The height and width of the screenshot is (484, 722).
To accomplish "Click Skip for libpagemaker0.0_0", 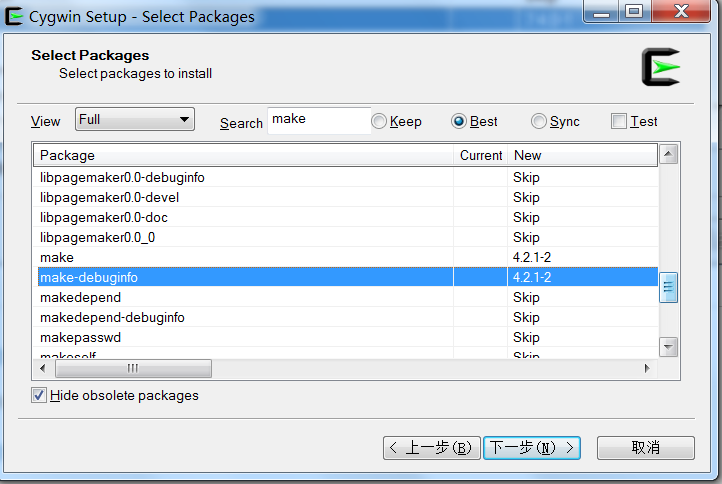I will point(526,238).
